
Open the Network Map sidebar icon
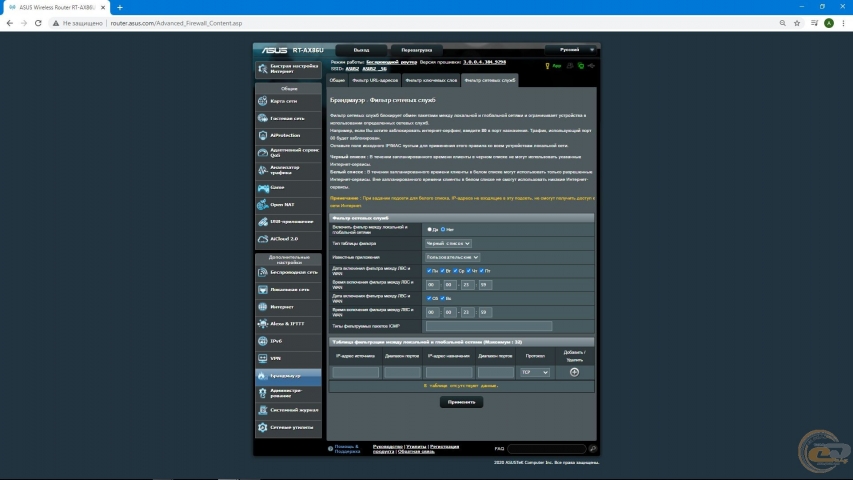pos(263,101)
